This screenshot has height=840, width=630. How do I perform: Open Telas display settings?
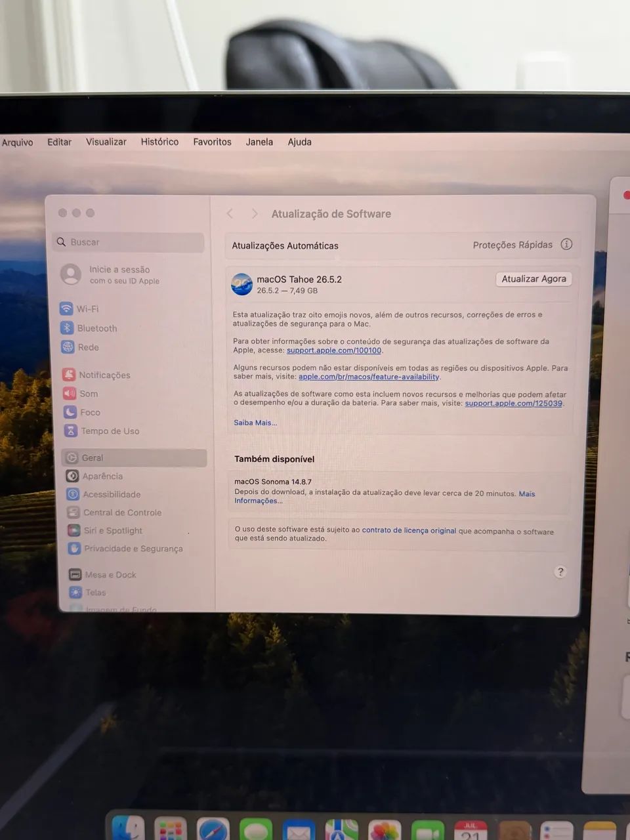point(87,593)
